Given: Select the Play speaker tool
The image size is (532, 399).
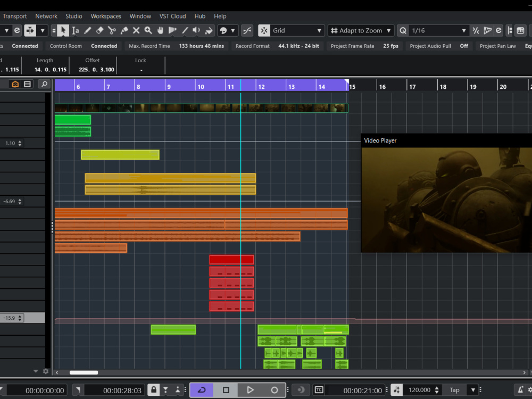Looking at the screenshot, I should coord(196,30).
